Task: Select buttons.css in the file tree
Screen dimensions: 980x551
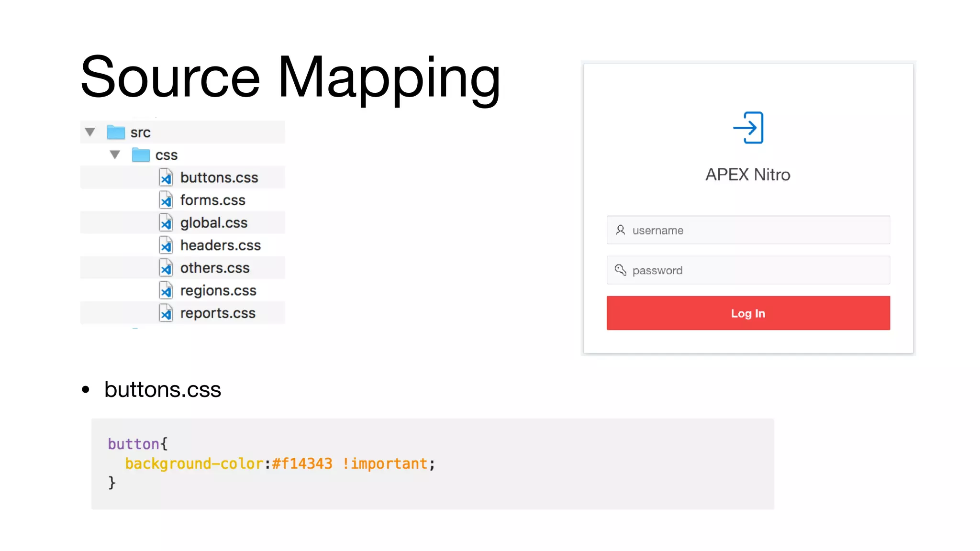Action: point(219,177)
